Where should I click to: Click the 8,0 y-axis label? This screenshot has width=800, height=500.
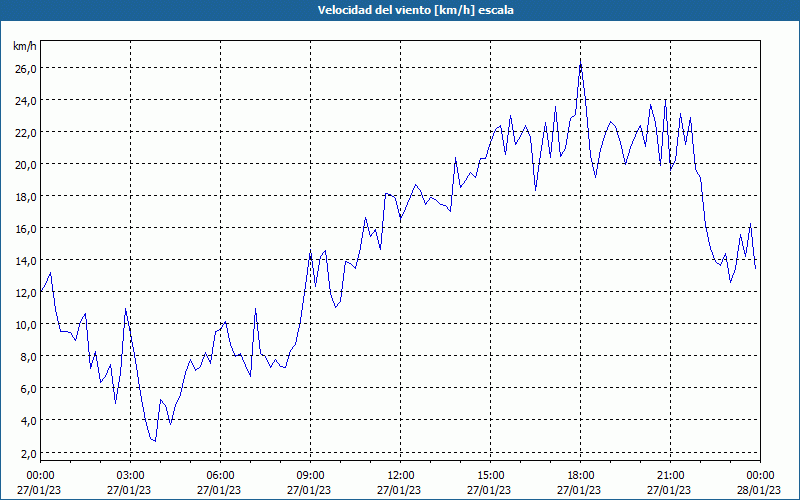tap(28, 357)
